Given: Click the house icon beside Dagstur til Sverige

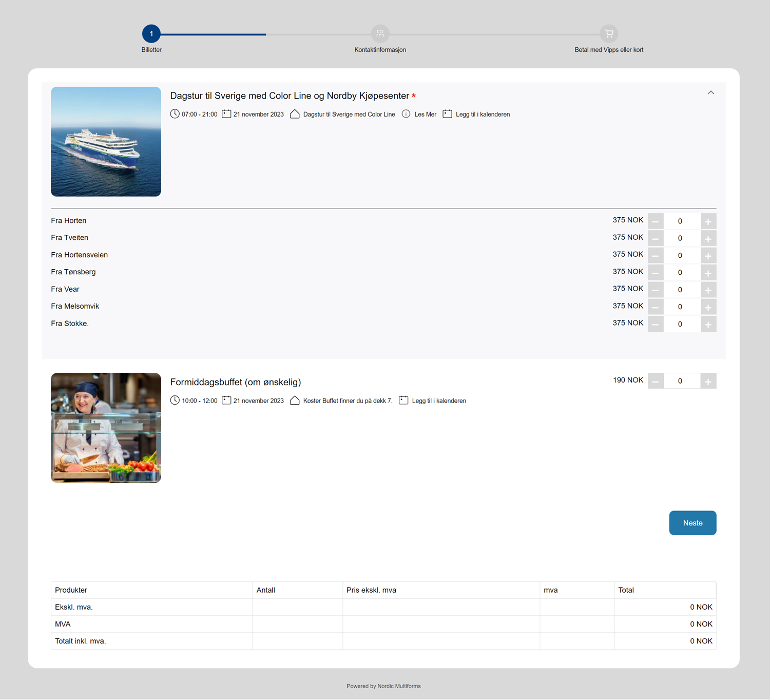Looking at the screenshot, I should pyautogui.click(x=295, y=113).
